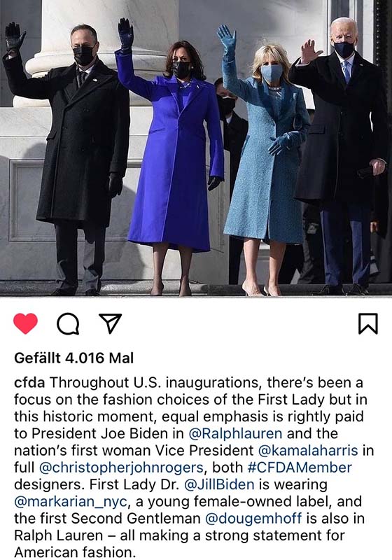
Task: Open cfda profile from caption username
Action: 29,382
